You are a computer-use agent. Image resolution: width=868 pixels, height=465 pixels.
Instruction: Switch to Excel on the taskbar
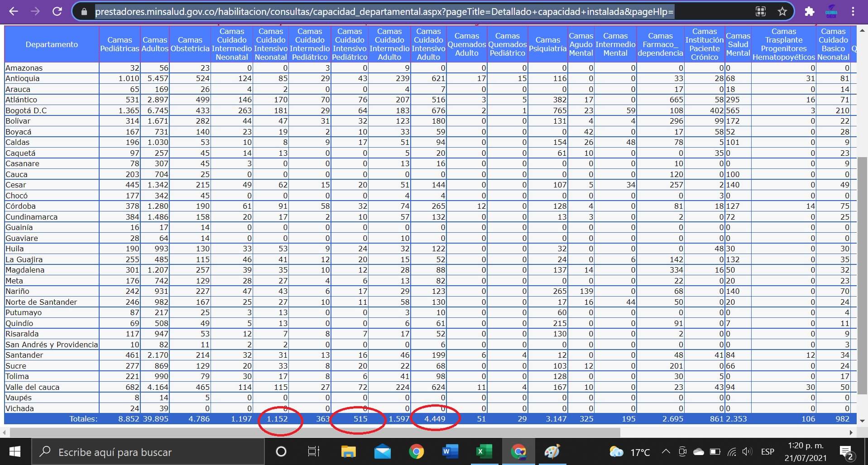tap(484, 451)
